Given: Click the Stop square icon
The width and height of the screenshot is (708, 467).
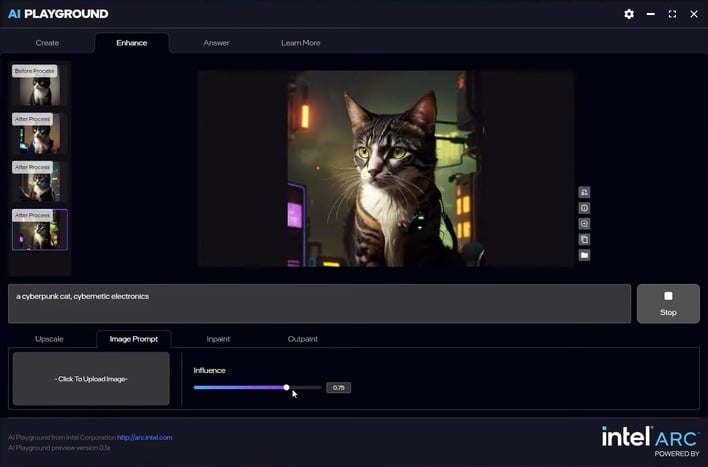Looking at the screenshot, I should [x=668, y=296].
